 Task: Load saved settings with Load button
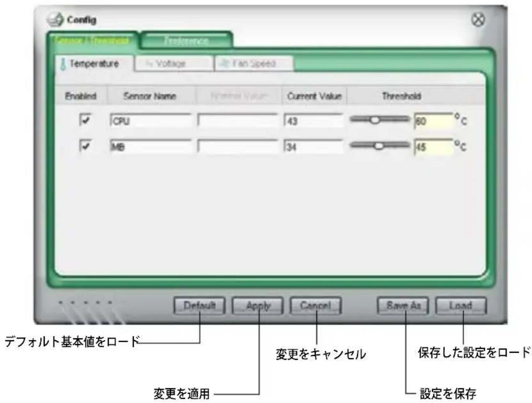[x=461, y=306]
